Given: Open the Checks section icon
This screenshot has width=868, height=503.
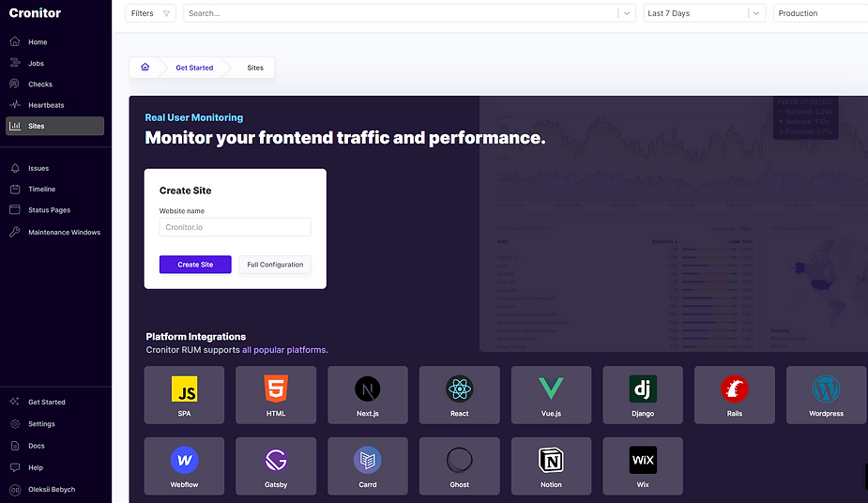Looking at the screenshot, I should click(x=15, y=84).
